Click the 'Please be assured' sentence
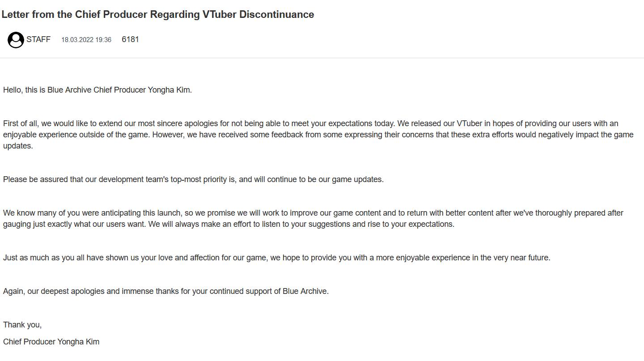 pyautogui.click(x=193, y=179)
